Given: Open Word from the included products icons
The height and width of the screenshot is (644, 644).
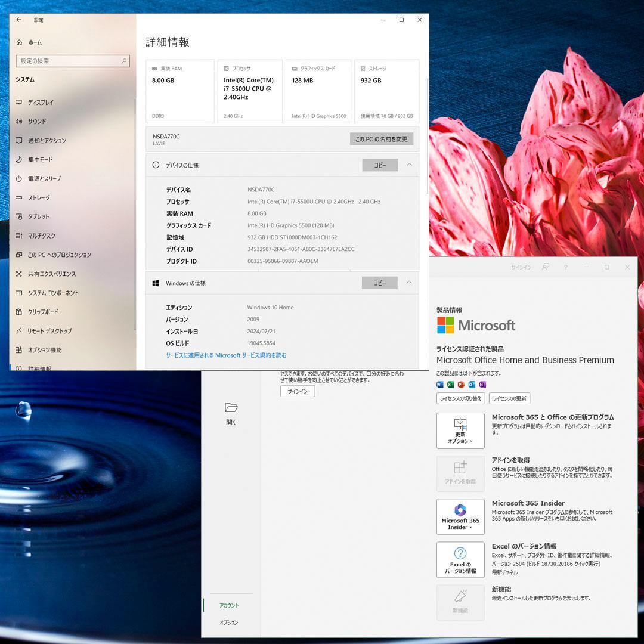Looking at the screenshot, I should pos(439,385).
